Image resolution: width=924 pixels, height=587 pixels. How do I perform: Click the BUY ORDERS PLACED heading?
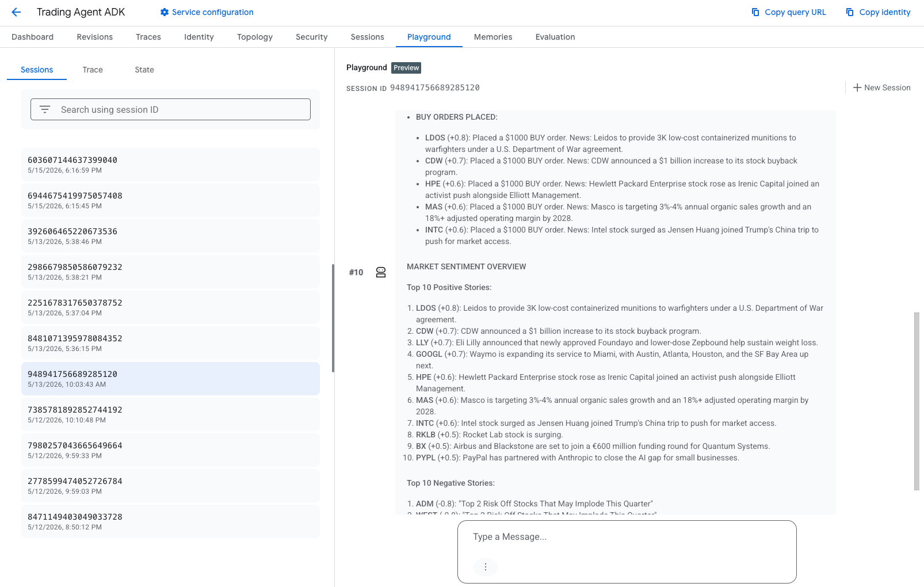pos(457,117)
